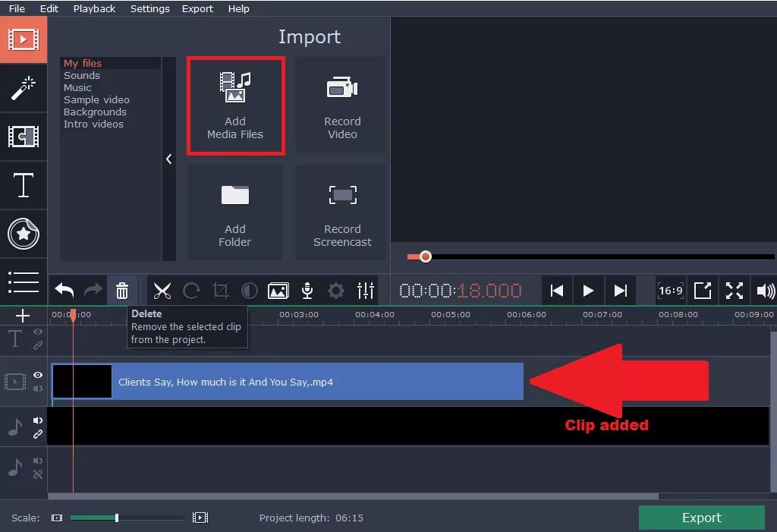Open the File menu
This screenshot has height=532, width=777.
pyautogui.click(x=17, y=8)
